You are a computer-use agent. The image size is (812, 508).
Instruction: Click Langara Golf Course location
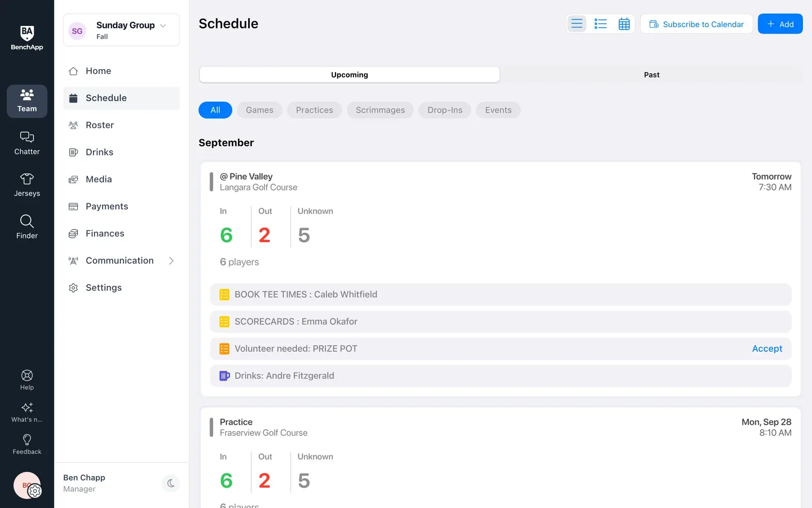[x=258, y=187]
